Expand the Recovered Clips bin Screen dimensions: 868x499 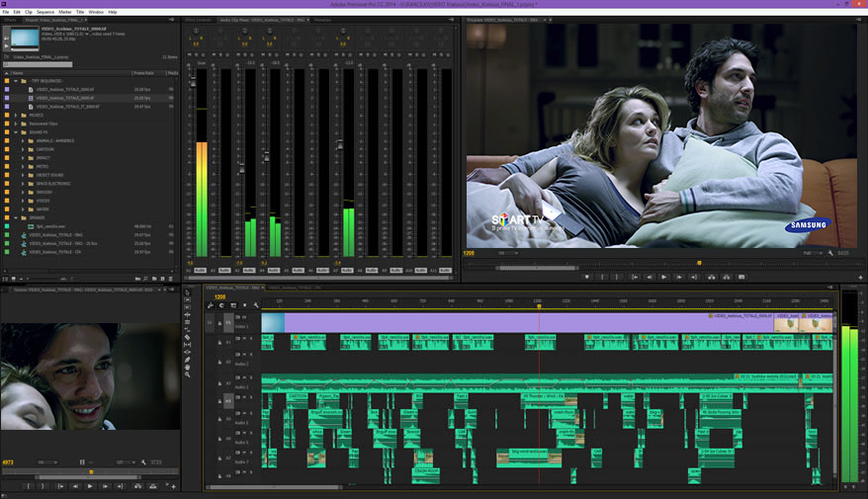coord(16,124)
